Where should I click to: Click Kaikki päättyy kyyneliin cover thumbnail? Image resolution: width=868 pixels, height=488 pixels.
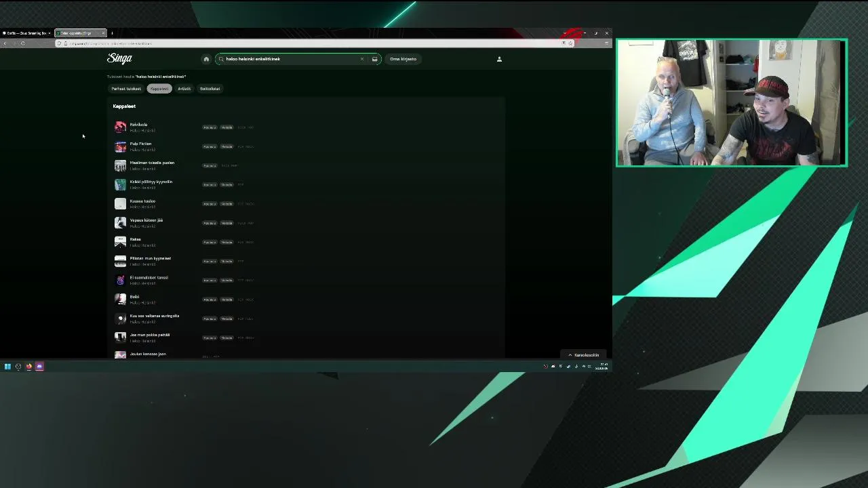[x=120, y=184]
